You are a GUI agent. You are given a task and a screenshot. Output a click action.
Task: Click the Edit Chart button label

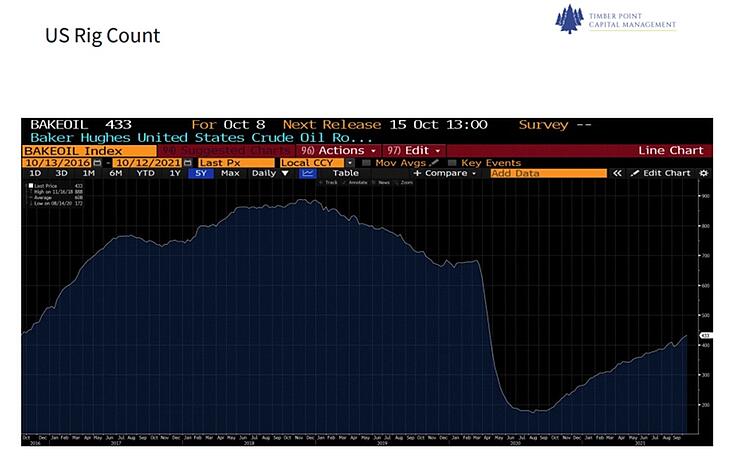[666, 173]
